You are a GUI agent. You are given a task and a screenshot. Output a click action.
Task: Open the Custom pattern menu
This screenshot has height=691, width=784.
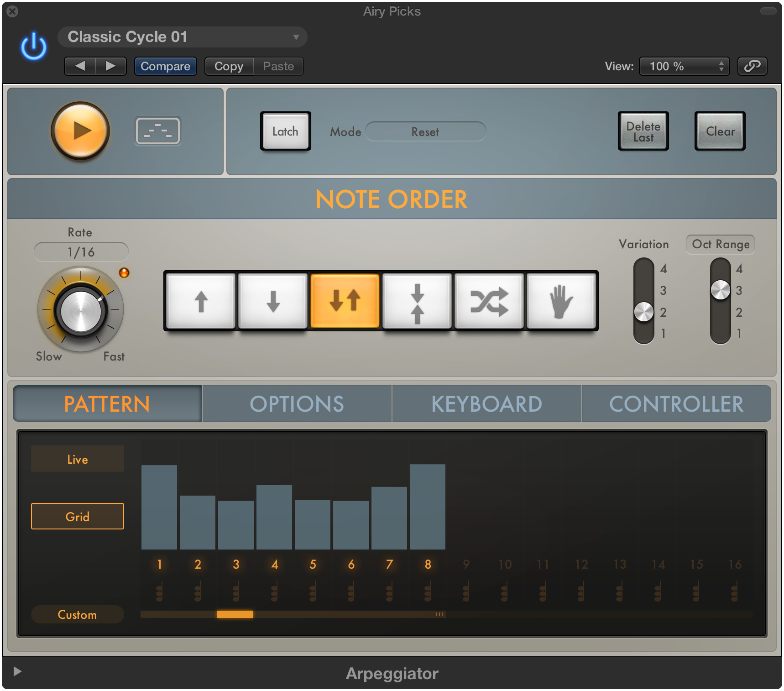coord(78,614)
